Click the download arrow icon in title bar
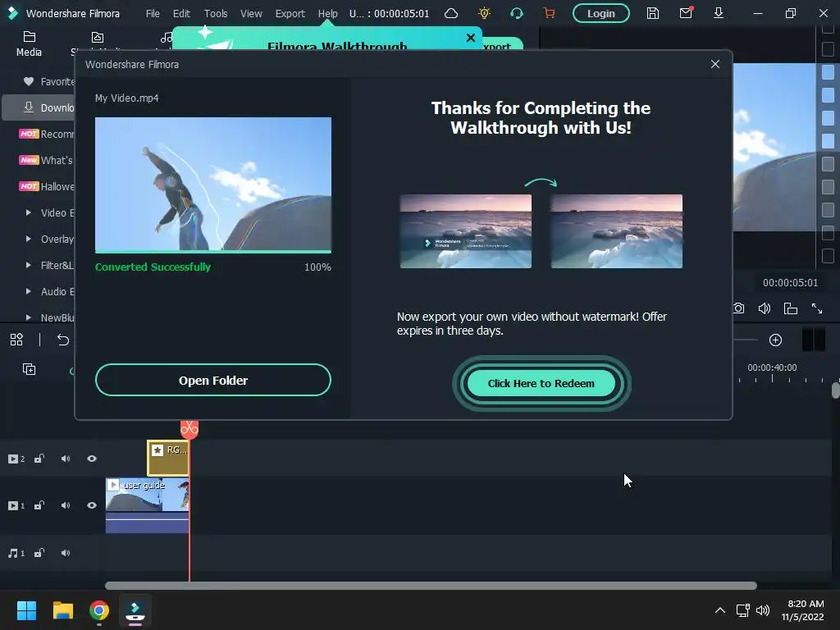The image size is (840, 630). point(719,13)
